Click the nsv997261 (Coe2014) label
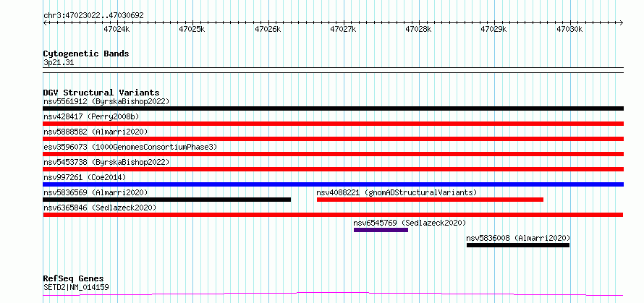The height and width of the screenshot is (303, 644). (x=85, y=177)
